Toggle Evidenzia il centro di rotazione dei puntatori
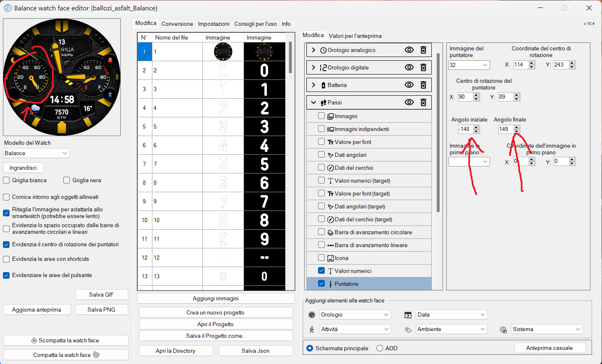This screenshot has height=364, width=602. point(6,244)
